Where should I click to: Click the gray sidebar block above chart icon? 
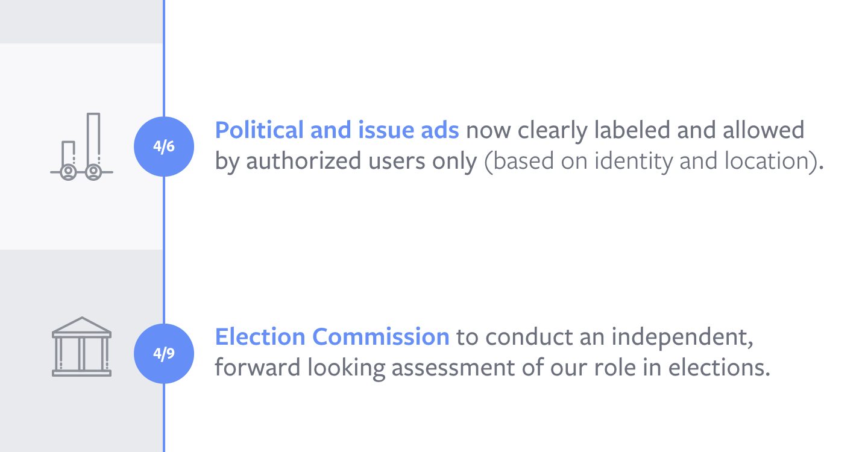click(81, 21)
